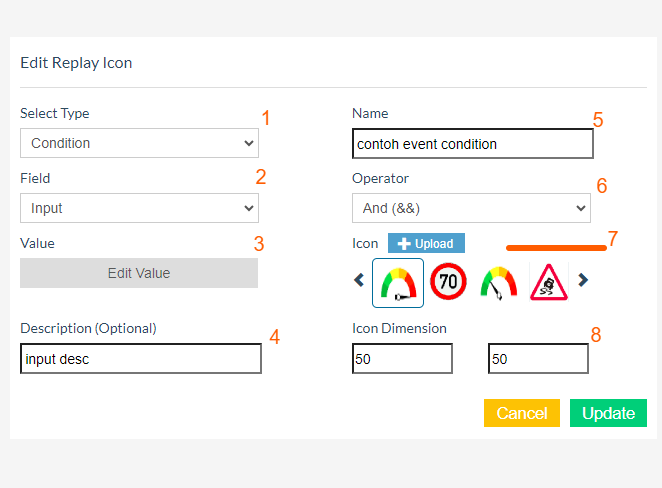Open the Select Type dropdown showing Condition
Screen dimensions: 662x488
click(x=139, y=143)
